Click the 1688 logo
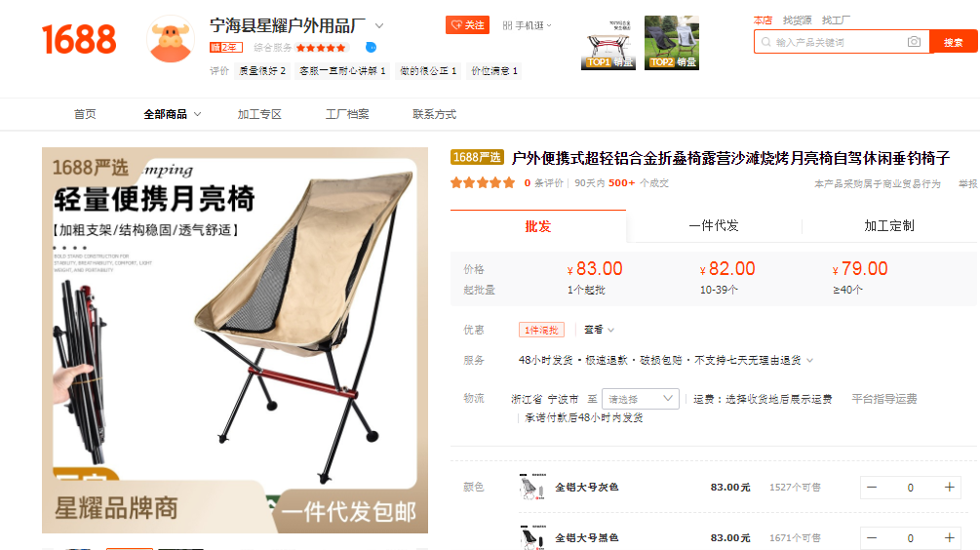 click(x=79, y=39)
